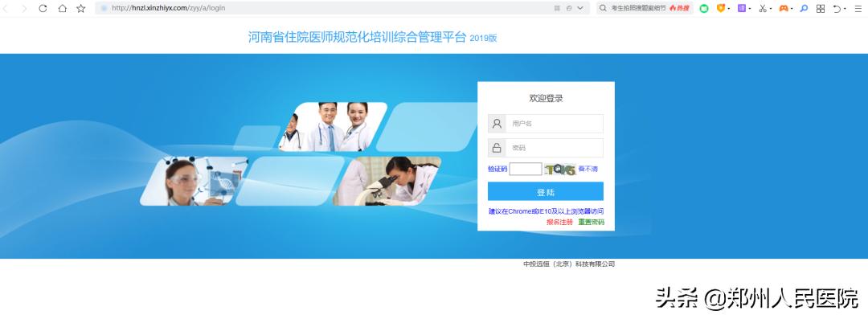Go forward with the browser forward arrow

tap(24, 8)
